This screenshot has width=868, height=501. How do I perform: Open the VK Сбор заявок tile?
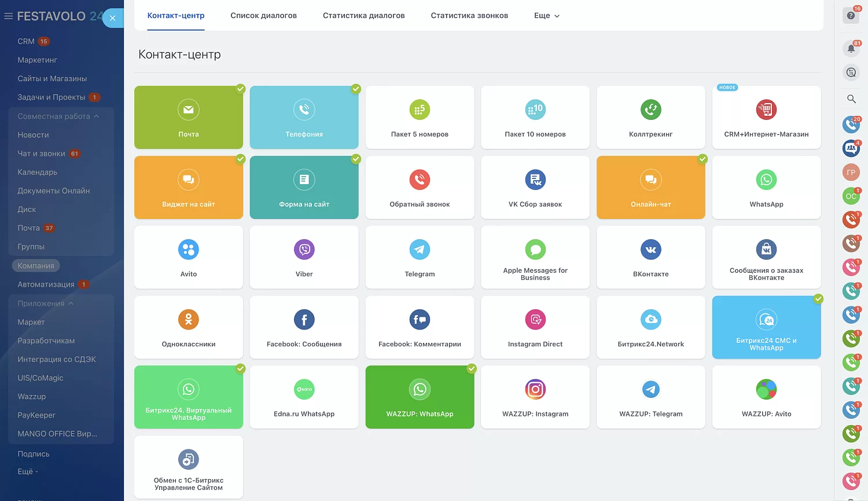tap(535, 188)
